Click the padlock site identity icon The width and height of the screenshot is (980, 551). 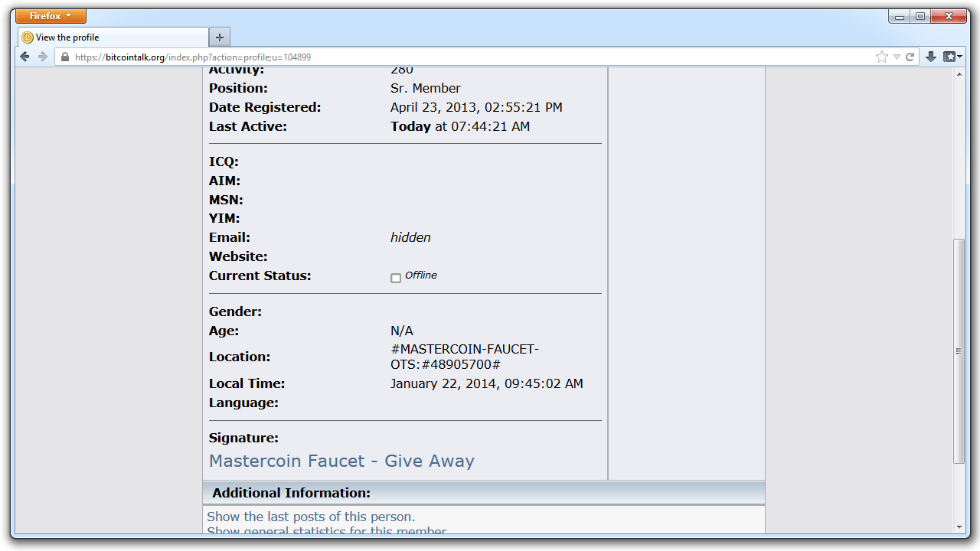click(x=64, y=57)
